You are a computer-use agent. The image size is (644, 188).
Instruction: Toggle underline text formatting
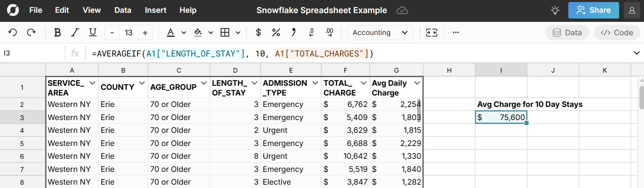(93, 33)
